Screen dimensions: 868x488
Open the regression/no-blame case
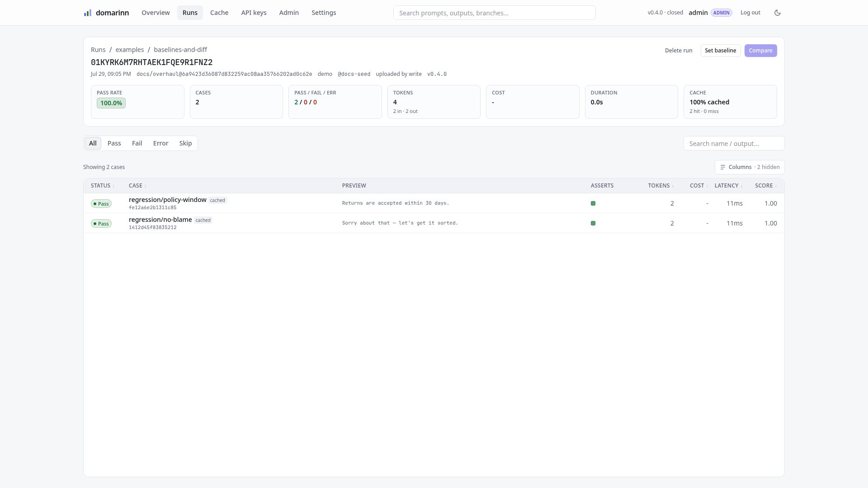pos(160,220)
